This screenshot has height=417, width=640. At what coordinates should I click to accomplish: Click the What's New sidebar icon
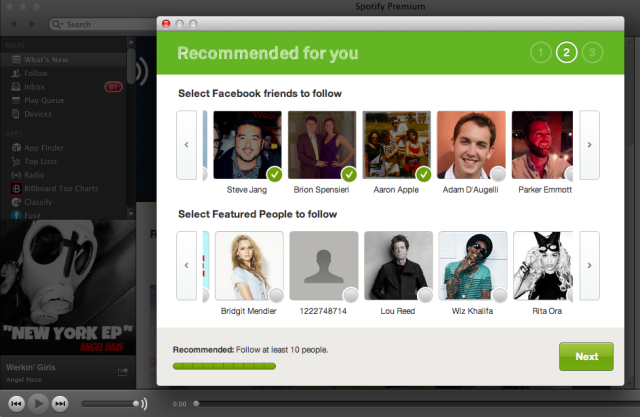[x=16, y=60]
